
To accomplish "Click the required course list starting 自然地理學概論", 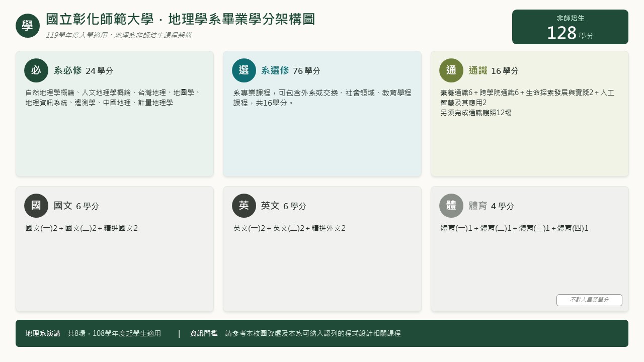I will click(x=113, y=98).
